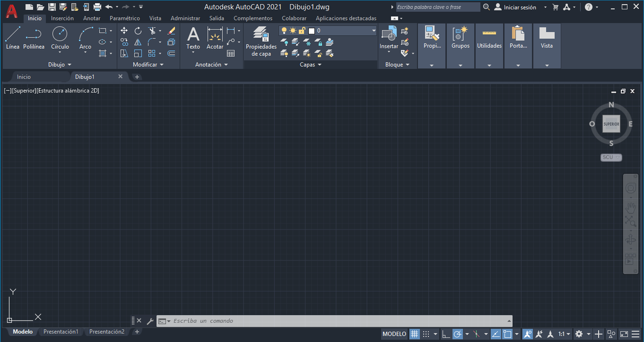Open the Utilidades panel button

point(490,46)
